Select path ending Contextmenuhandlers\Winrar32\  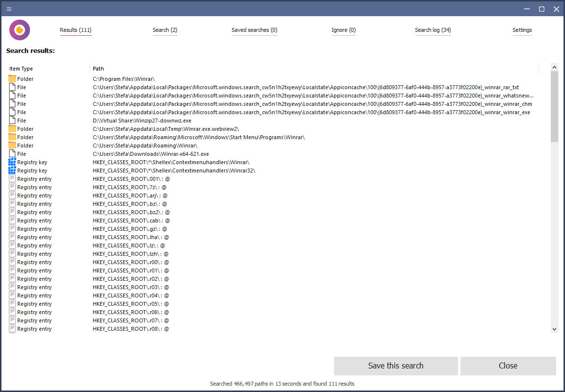(x=174, y=171)
